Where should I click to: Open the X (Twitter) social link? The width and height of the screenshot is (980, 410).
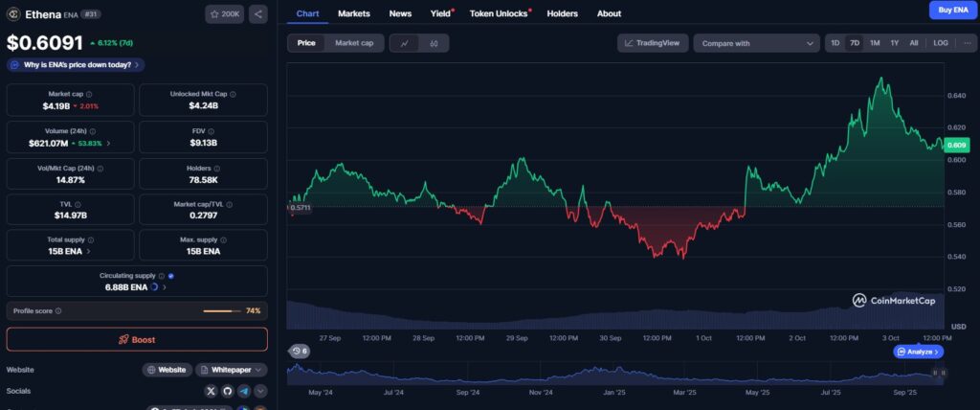pyautogui.click(x=212, y=391)
